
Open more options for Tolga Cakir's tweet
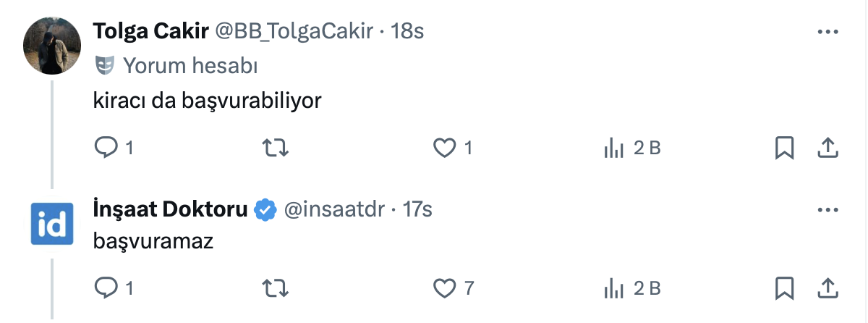827,32
